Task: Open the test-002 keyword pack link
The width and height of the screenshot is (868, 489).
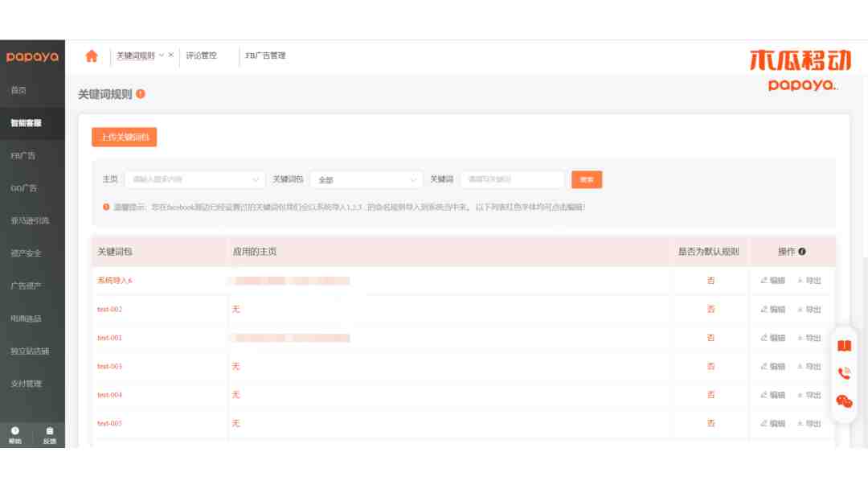Action: tap(109, 310)
